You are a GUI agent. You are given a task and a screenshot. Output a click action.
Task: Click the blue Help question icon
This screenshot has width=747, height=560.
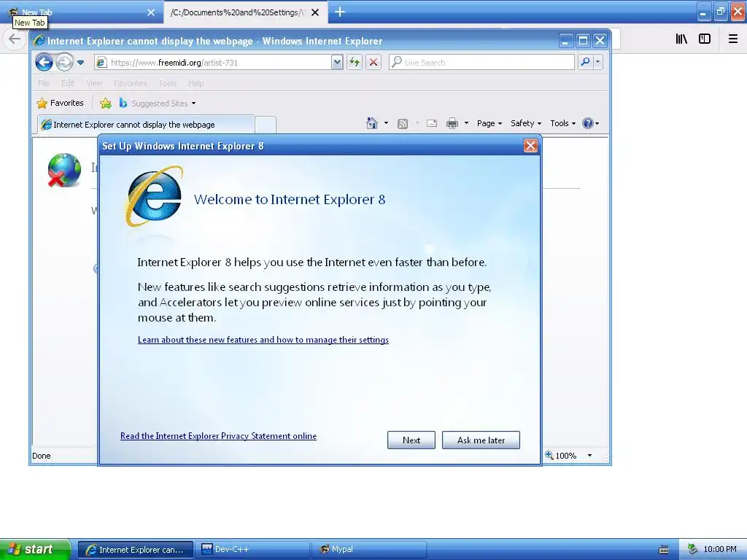pos(588,123)
